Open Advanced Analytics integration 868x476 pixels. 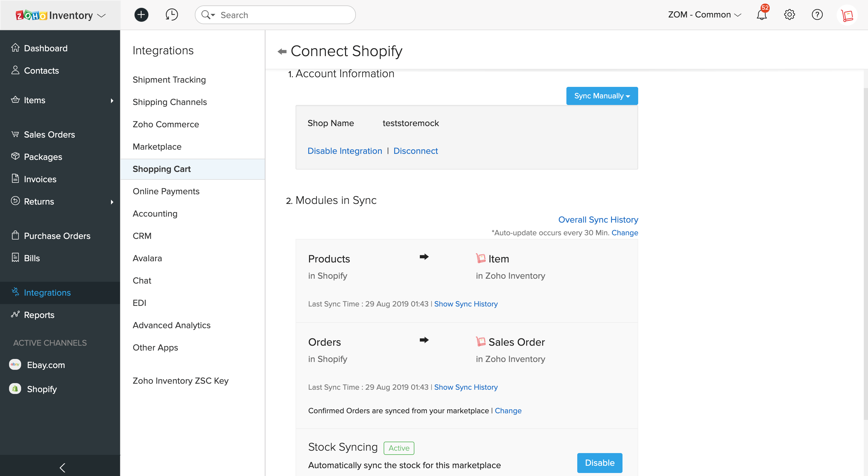(172, 325)
